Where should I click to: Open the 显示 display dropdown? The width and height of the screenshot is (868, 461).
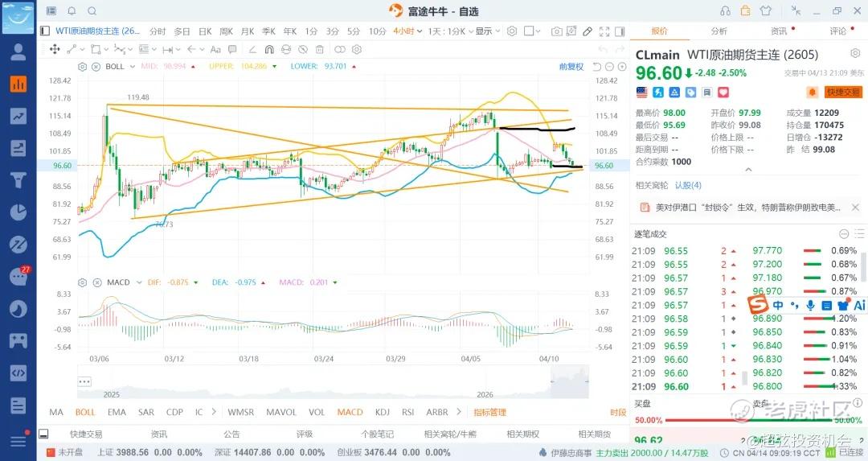pos(489,31)
